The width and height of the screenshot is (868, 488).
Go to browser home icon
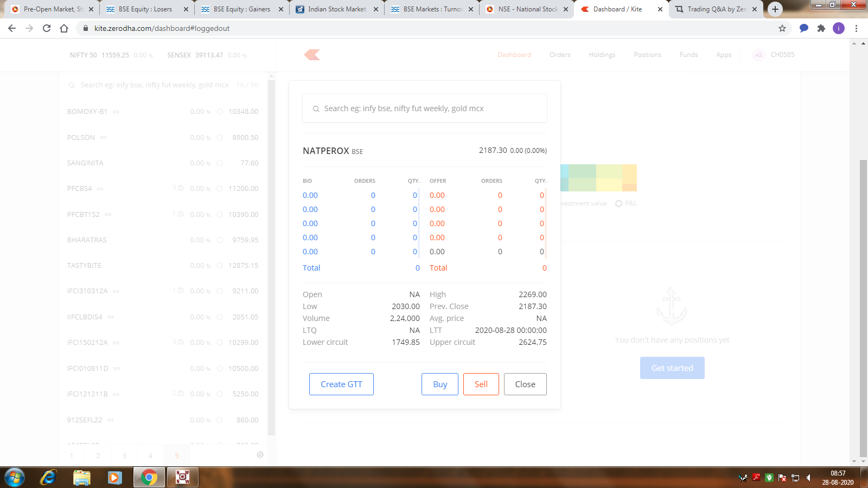(64, 28)
